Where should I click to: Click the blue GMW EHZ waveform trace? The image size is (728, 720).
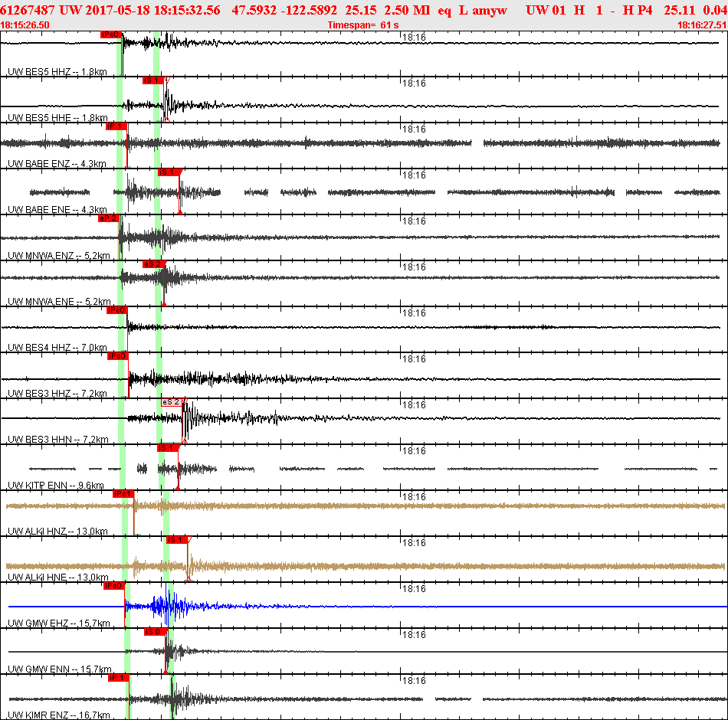[x=368, y=607]
